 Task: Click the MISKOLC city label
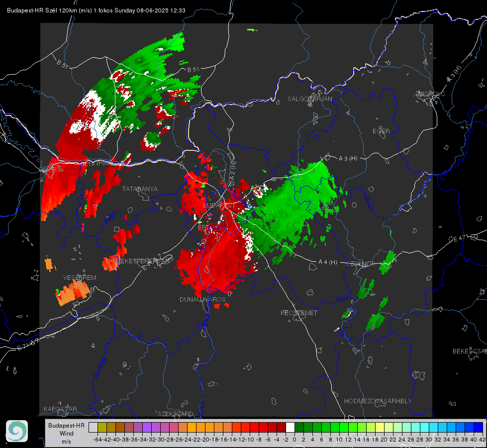click(431, 94)
